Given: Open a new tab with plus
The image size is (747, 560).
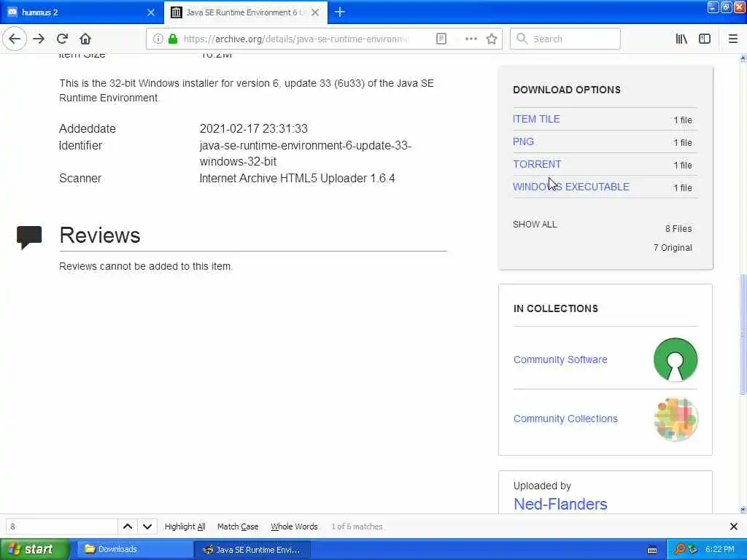Looking at the screenshot, I should pyautogui.click(x=340, y=12).
